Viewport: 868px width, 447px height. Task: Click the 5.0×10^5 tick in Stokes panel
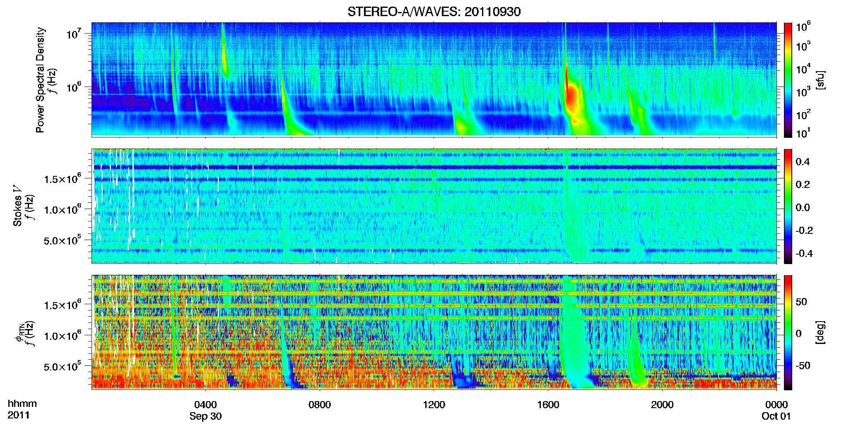pyautogui.click(x=63, y=240)
